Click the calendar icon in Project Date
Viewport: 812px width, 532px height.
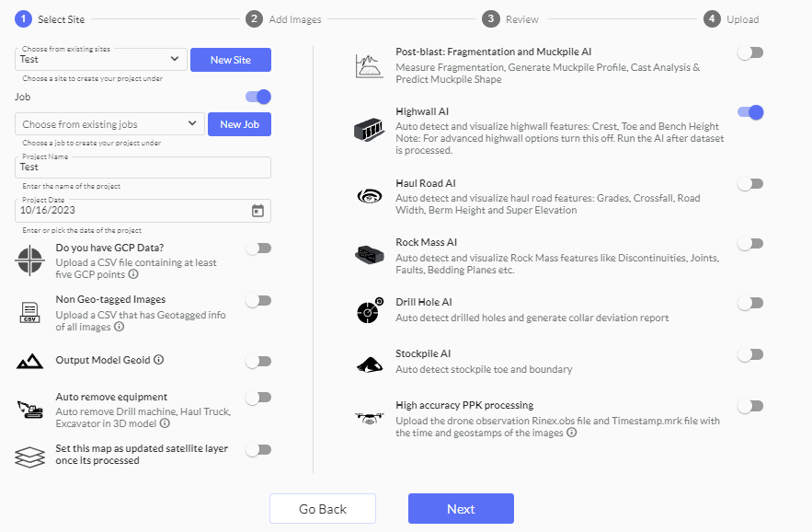coord(257,211)
